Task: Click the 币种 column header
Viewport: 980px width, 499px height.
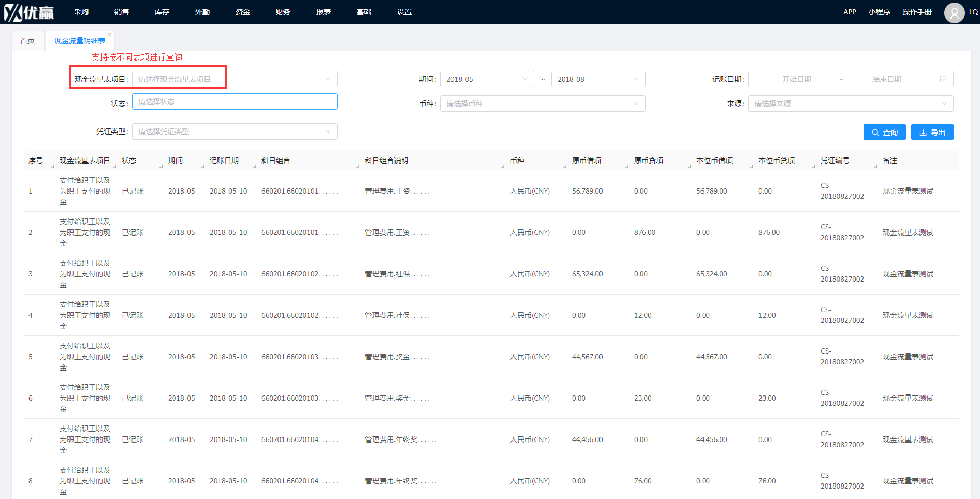Action: pyautogui.click(x=517, y=160)
